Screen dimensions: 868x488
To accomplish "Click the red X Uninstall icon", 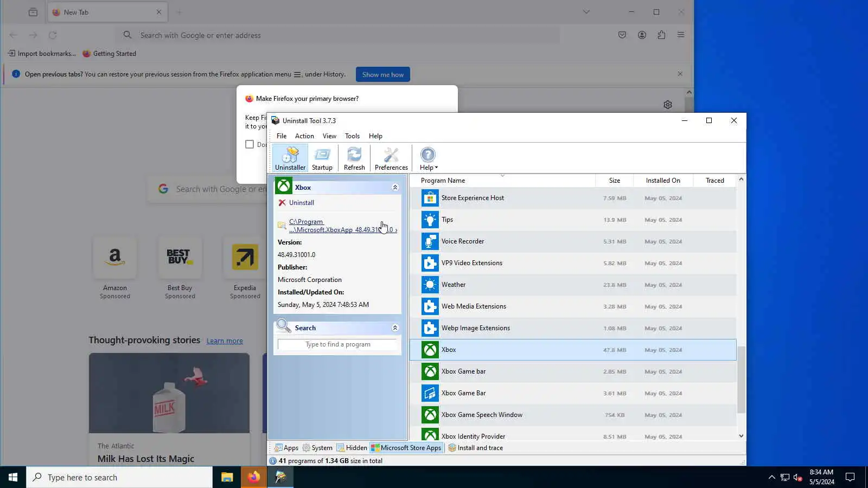I will (x=282, y=203).
